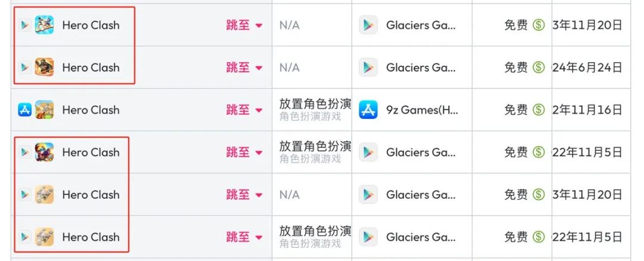The height and width of the screenshot is (261, 644).
Task: Click the green dollar icon in the 24年6月24日 row
Action: tap(538, 67)
